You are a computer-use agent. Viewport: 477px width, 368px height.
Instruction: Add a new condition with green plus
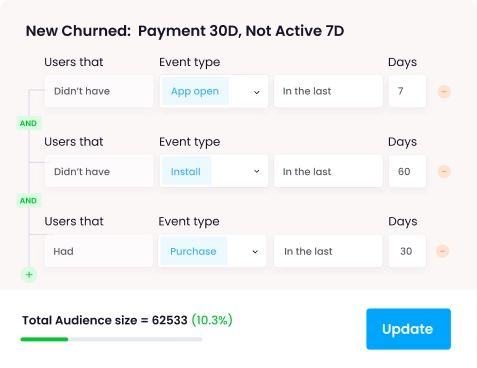(x=29, y=275)
